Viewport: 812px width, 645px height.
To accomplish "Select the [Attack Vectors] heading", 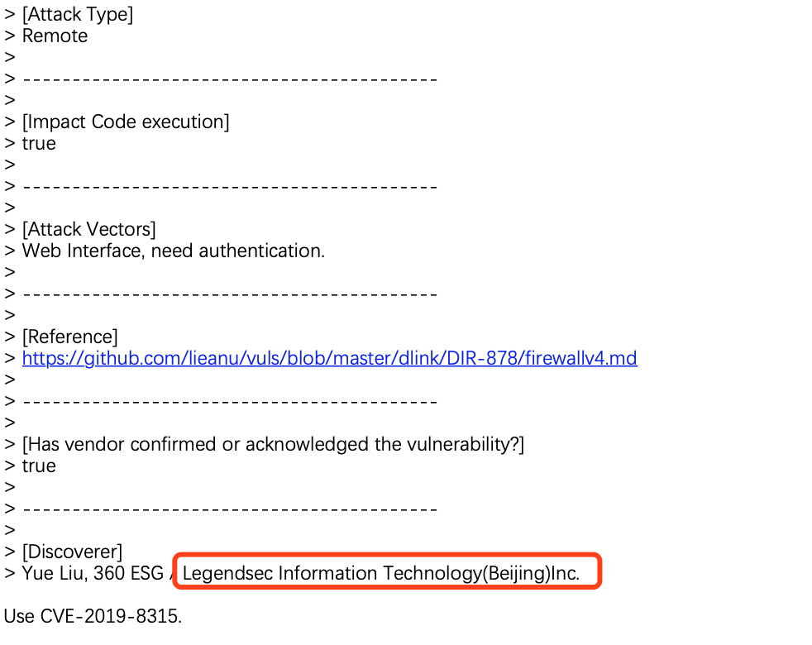I will (89, 230).
